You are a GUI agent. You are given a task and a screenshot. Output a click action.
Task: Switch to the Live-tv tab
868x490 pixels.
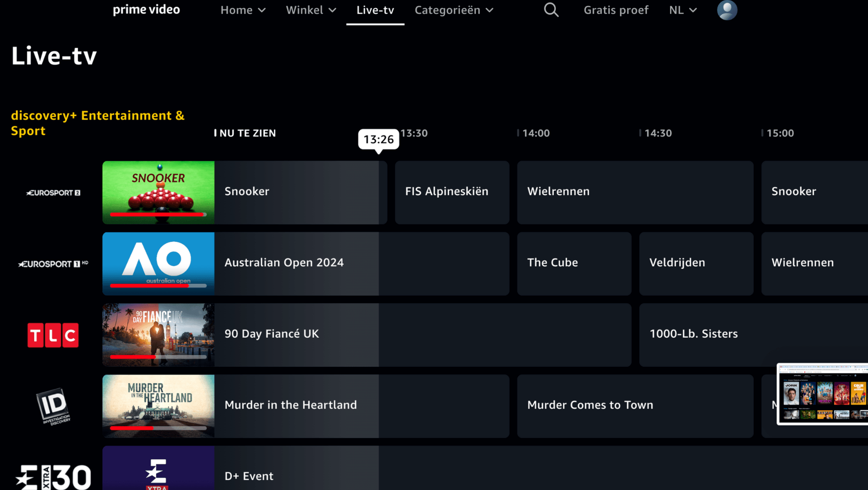pyautogui.click(x=375, y=10)
